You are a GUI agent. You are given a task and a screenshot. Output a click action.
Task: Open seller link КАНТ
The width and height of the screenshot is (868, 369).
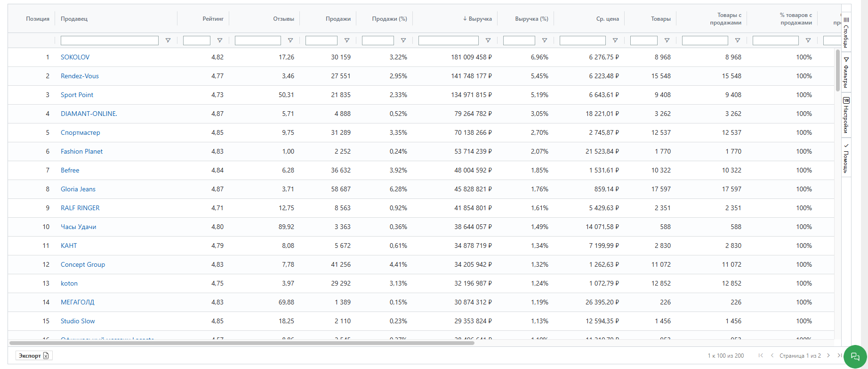pyautogui.click(x=69, y=246)
